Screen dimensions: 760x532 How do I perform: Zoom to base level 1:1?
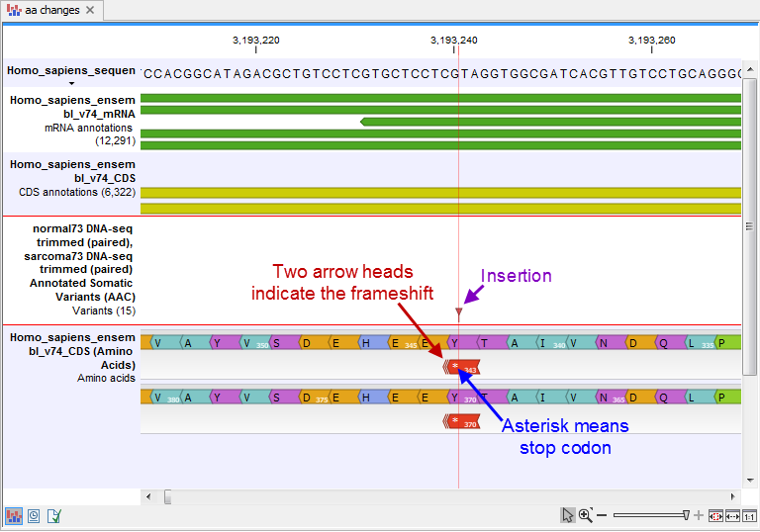point(750,515)
